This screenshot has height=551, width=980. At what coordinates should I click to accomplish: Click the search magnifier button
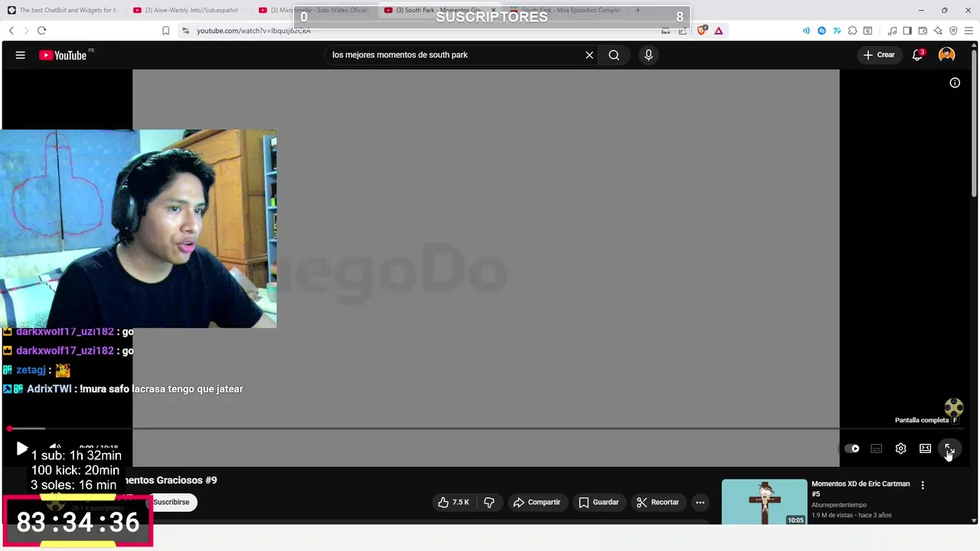point(614,55)
